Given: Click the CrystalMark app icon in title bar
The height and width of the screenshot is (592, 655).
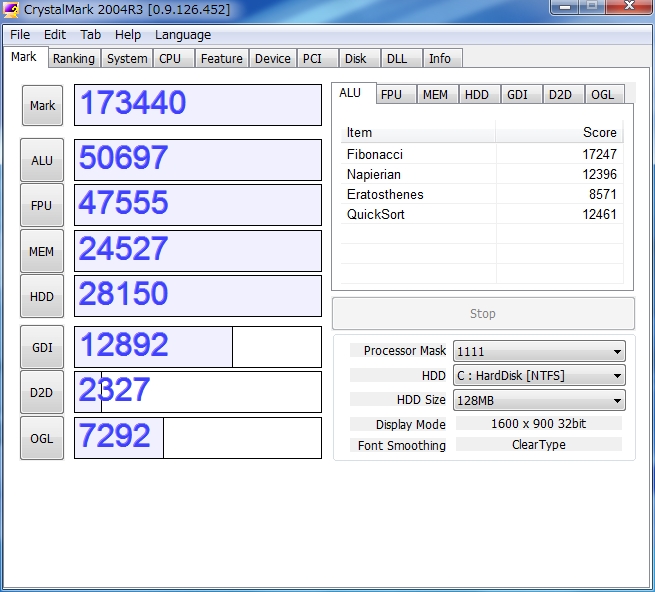Looking at the screenshot, I should pyautogui.click(x=10, y=9).
